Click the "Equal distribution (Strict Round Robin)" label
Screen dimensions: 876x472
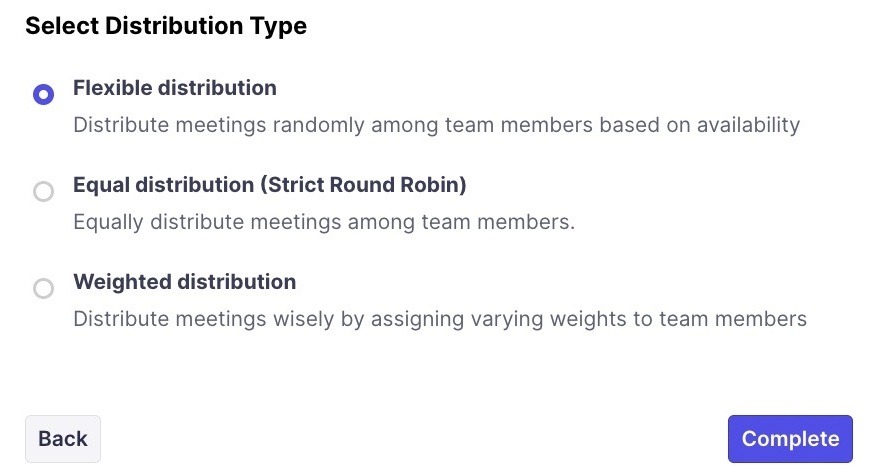269,185
